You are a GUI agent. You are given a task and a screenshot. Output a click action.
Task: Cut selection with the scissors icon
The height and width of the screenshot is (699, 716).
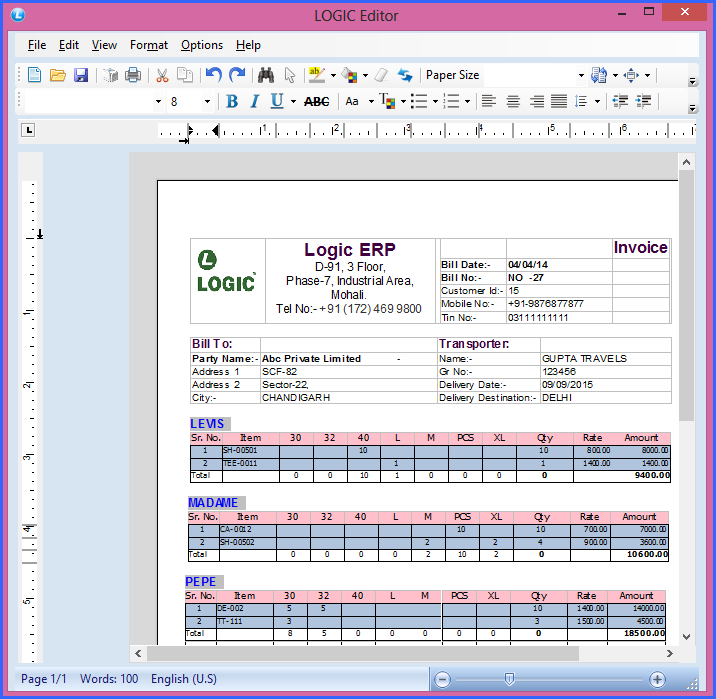(x=162, y=75)
